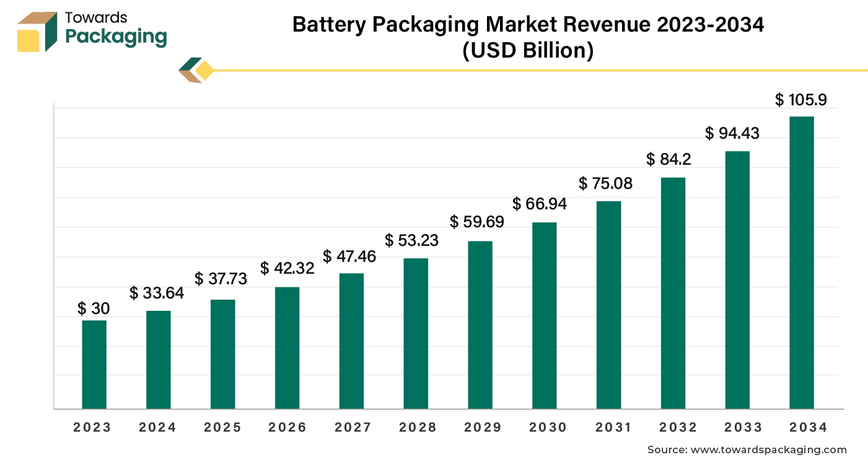
Task: Click the '2034' x-axis label
Action: coord(807,427)
